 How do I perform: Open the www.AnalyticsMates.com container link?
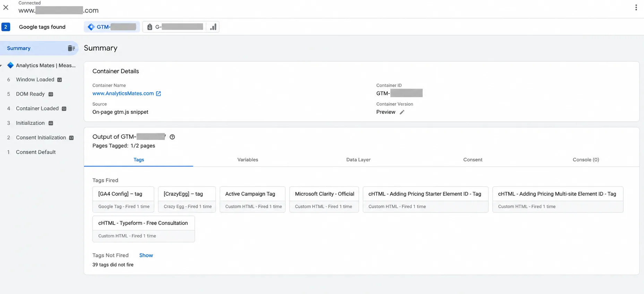point(123,93)
